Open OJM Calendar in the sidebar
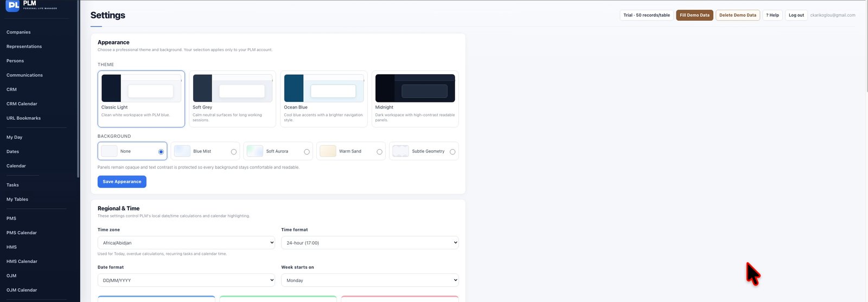 click(x=22, y=290)
